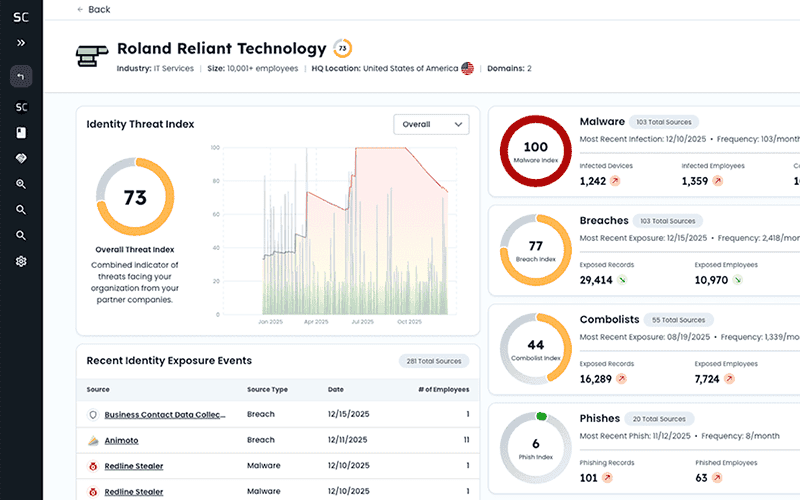This screenshot has width=800, height=500.
Task: Click the Breaches section heading
Action: tap(604, 221)
